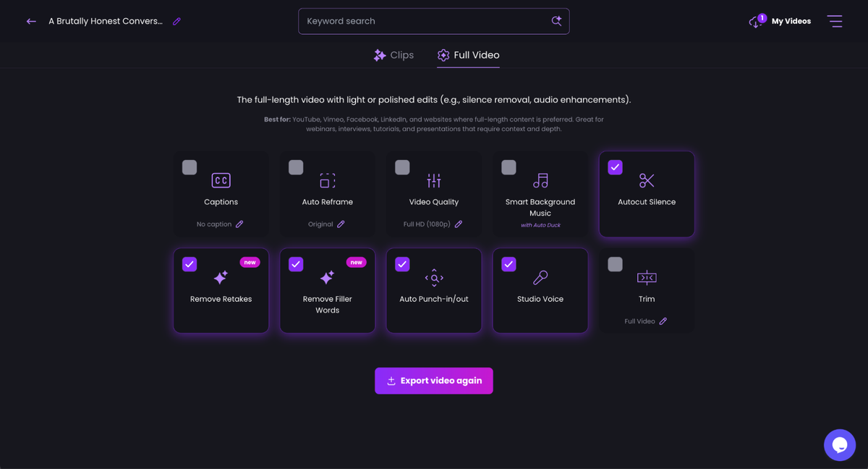
Task: Click the Smart Background Music note icon
Action: (540, 179)
